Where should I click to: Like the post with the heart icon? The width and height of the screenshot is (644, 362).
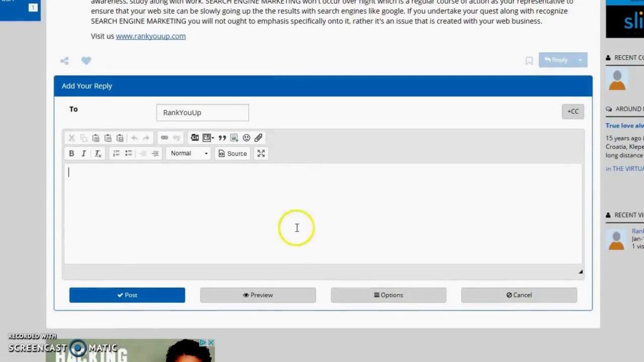tap(86, 61)
